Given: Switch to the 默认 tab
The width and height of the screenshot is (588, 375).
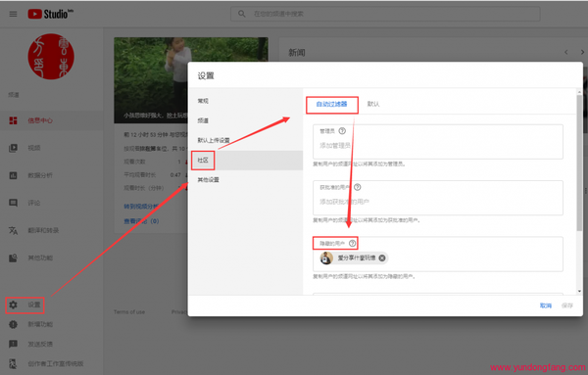Looking at the screenshot, I should pyautogui.click(x=373, y=104).
